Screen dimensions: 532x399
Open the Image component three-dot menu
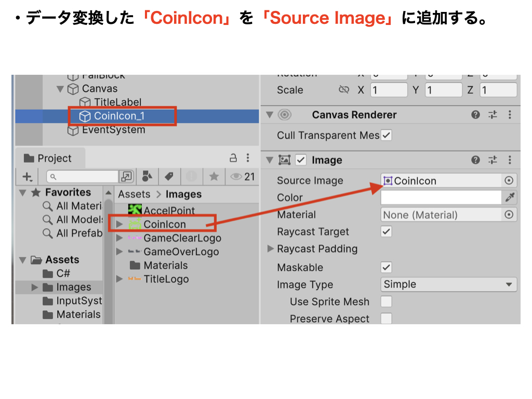point(510,160)
